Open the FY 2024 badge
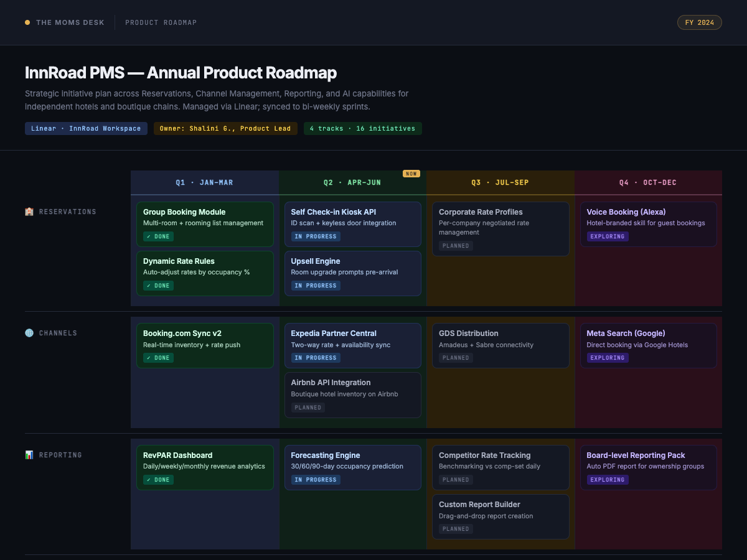This screenshot has height=560, width=747. coord(700,22)
